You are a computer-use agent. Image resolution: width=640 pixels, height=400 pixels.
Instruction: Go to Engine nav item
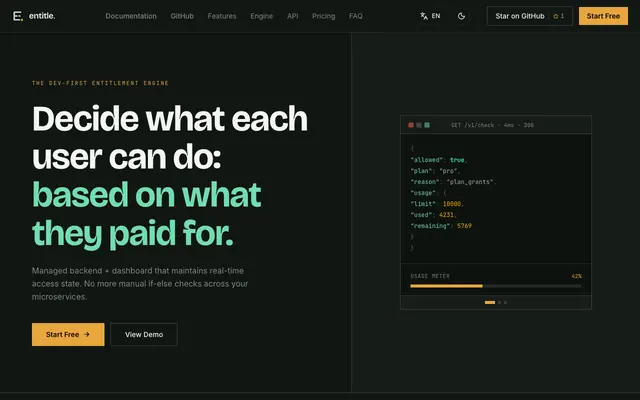tap(262, 16)
